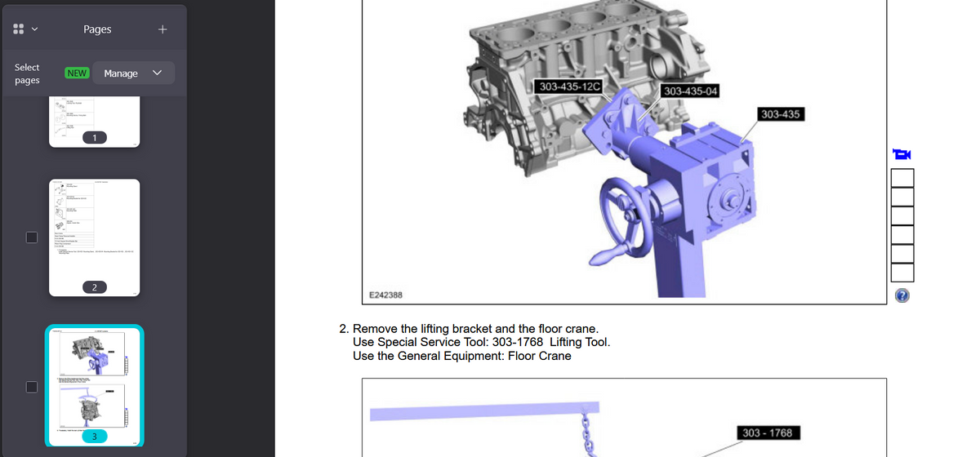Click the 303-435-12C label
The image size is (980, 457).
(571, 86)
